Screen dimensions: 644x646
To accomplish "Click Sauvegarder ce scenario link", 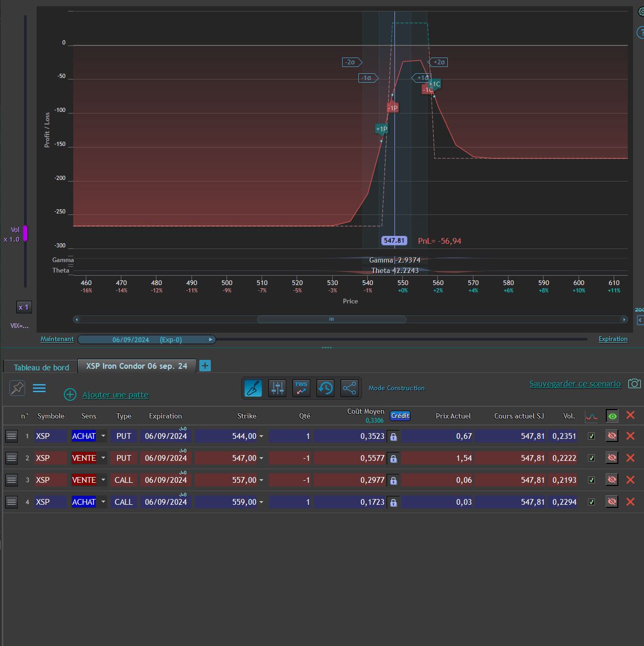I will 575,384.
